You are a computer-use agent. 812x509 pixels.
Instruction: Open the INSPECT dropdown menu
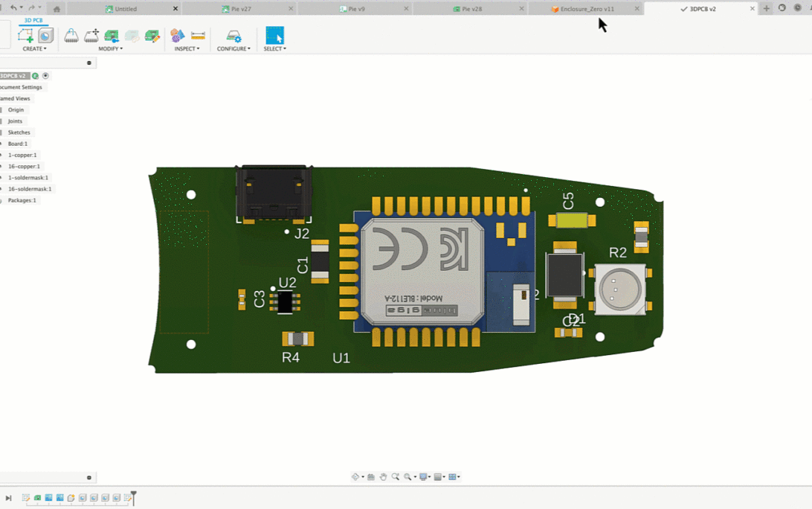187,48
